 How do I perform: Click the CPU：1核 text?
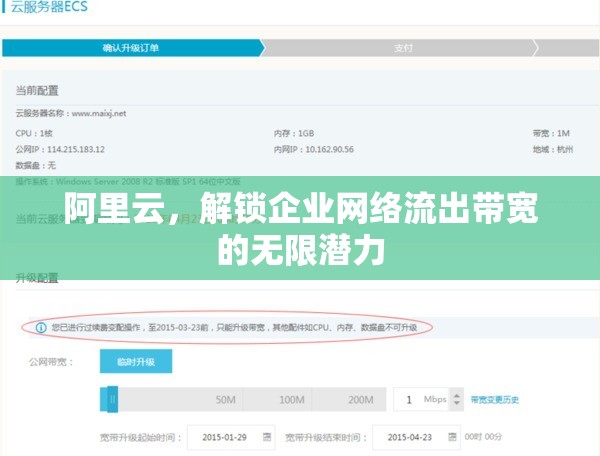pos(34,133)
